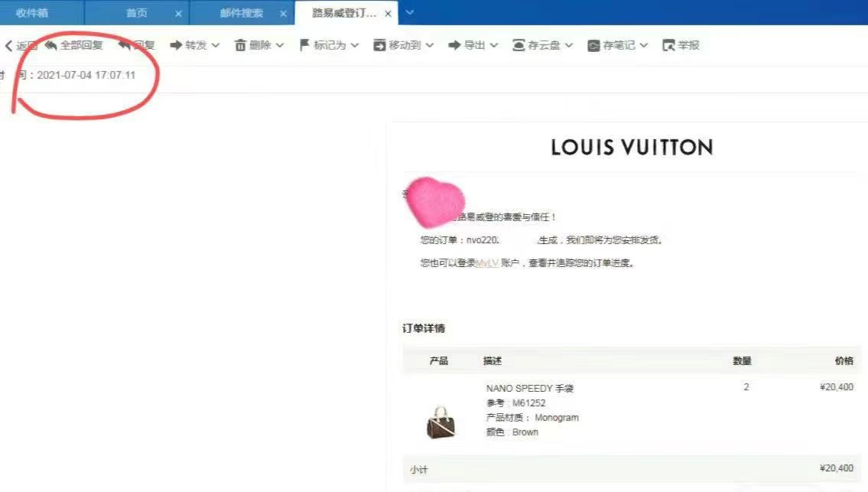Select the 首页 (Home) tab
The image size is (868, 492).
(135, 12)
